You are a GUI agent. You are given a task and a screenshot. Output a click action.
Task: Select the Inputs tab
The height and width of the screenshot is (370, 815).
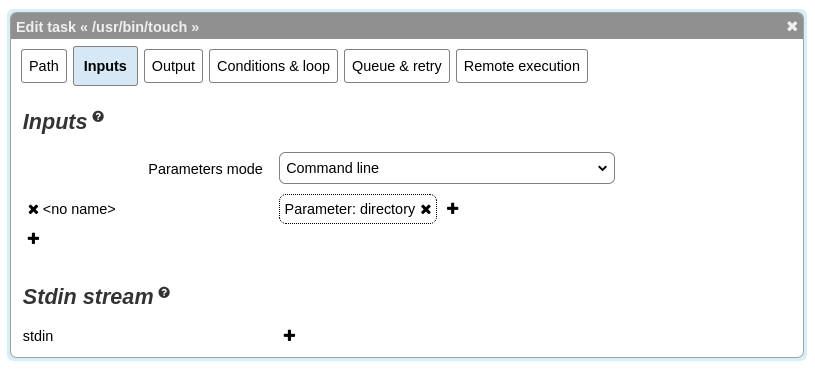[x=106, y=66]
